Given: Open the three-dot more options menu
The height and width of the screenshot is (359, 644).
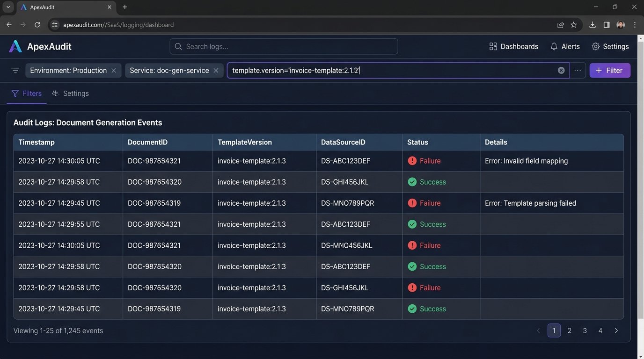Looking at the screenshot, I should click(578, 71).
